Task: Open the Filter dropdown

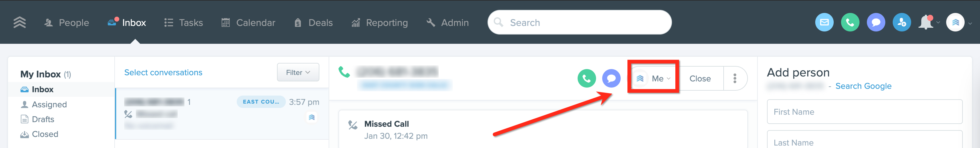Action: [x=298, y=72]
